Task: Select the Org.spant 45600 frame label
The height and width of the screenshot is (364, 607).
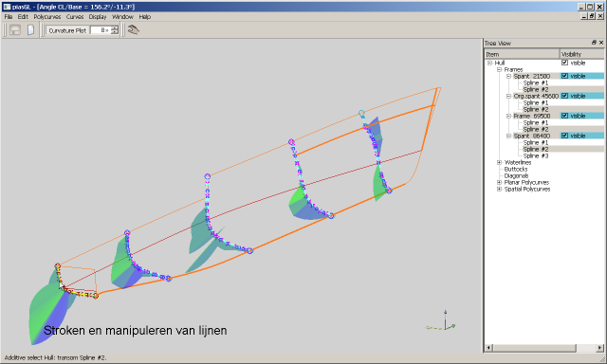Action: click(536, 96)
